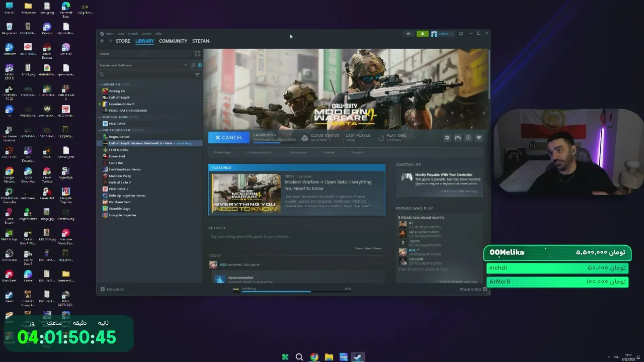Open the green notifications bell

click(423, 34)
